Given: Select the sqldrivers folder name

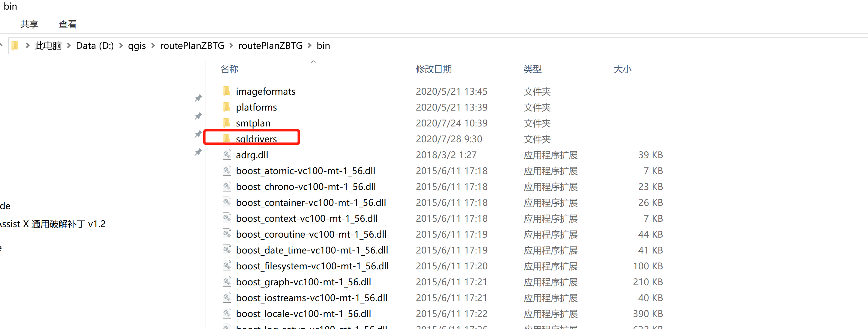Looking at the screenshot, I should coord(256,139).
